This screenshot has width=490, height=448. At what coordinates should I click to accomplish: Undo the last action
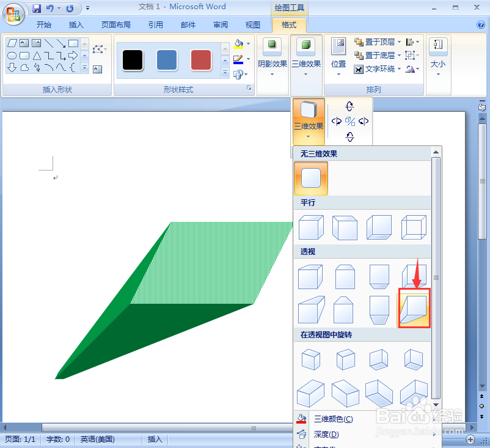tap(49, 8)
